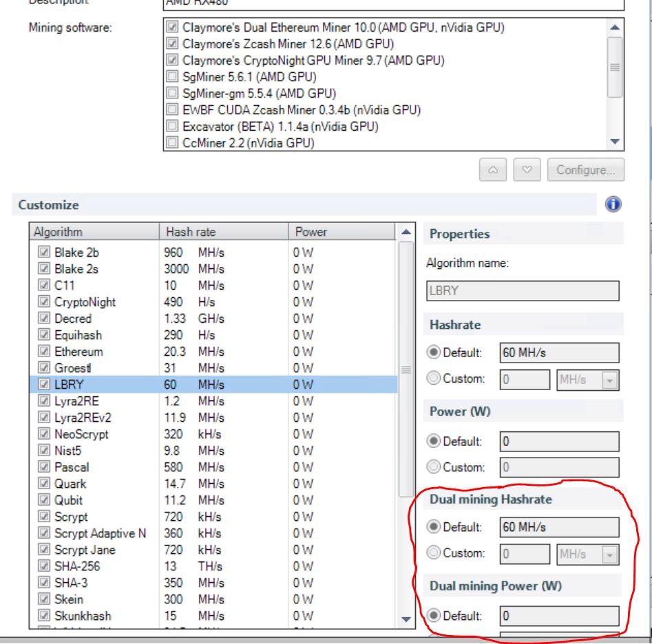The width and height of the screenshot is (652, 644).
Task: Click the Hashrate Default field showing 60 MH/s
Action: click(x=559, y=353)
